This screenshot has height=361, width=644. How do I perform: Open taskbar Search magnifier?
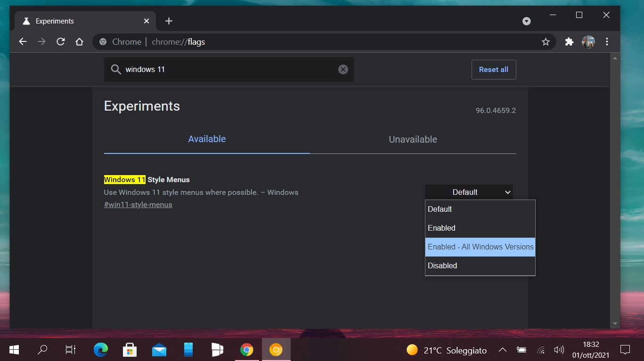point(42,350)
